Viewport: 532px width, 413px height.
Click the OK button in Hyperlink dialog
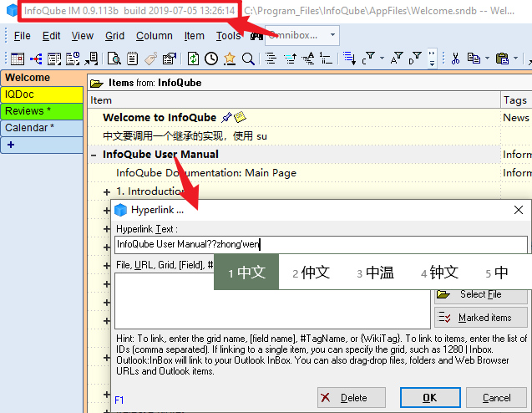click(430, 397)
